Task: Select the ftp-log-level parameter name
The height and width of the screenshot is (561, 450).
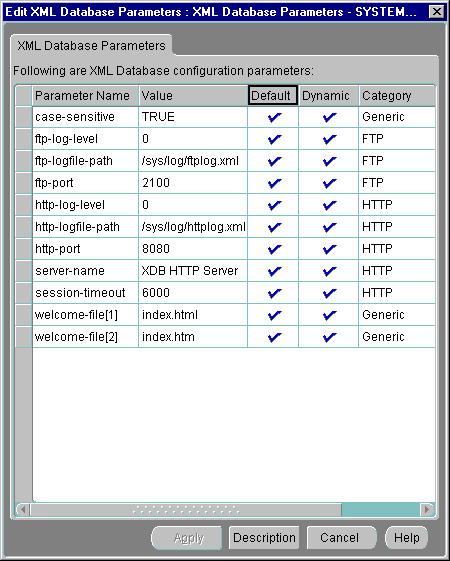Action: point(85,139)
